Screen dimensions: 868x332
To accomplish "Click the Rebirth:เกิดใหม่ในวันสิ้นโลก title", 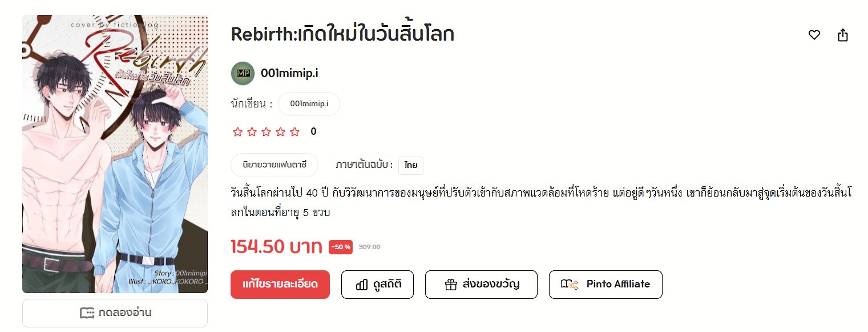I will [342, 34].
